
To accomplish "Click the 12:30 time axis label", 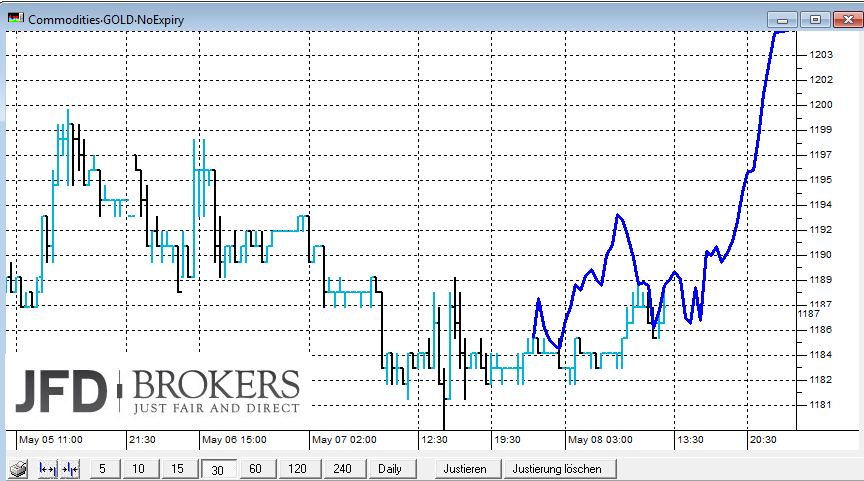I will coord(434,440).
